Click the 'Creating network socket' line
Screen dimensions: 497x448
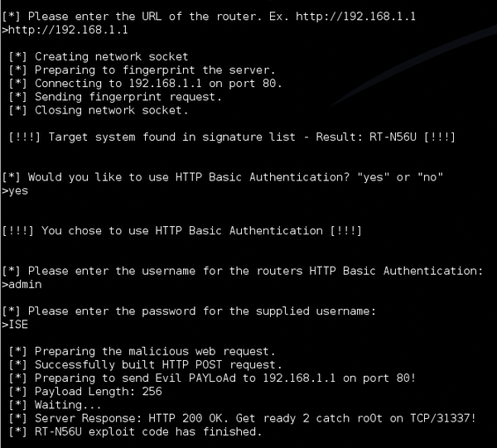coord(99,56)
